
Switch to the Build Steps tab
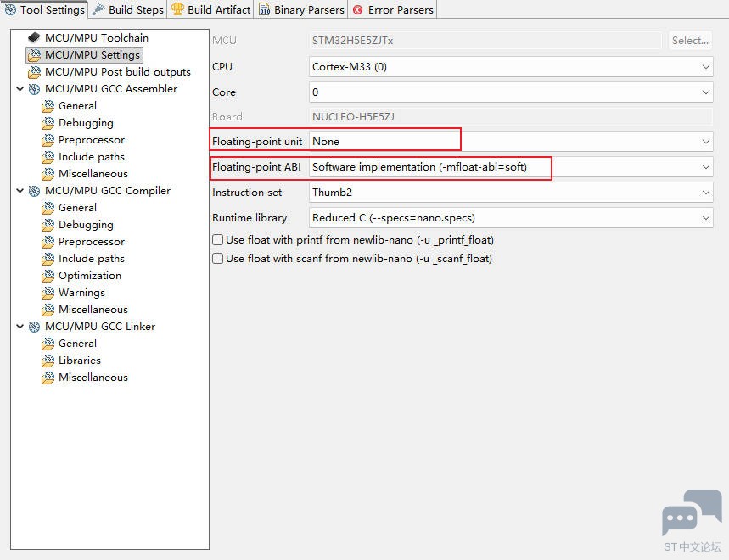pyautogui.click(x=128, y=10)
